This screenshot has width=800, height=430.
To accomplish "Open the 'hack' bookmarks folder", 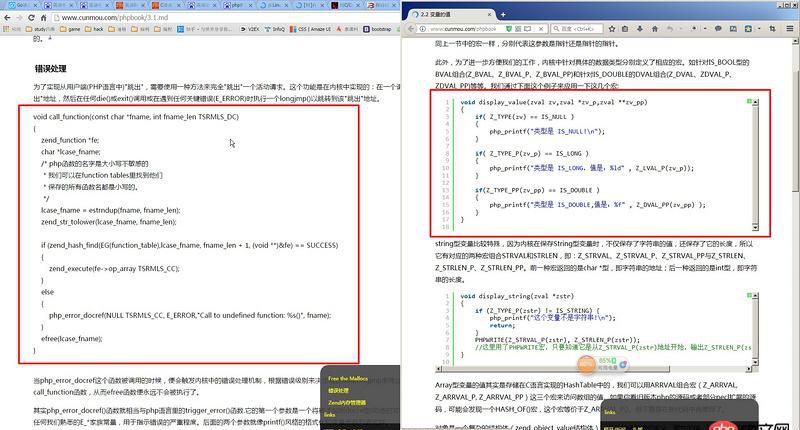I will pos(94,29).
